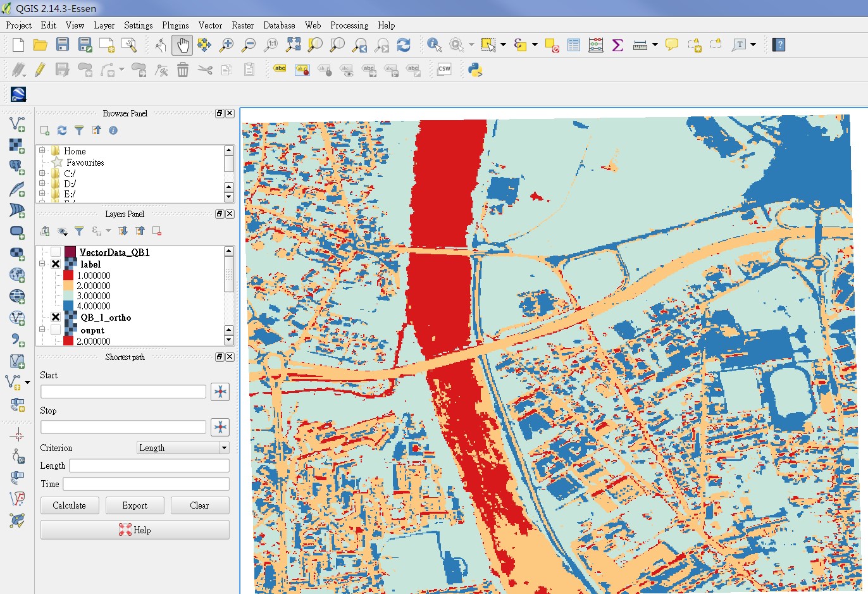868x594 pixels.
Task: Click the Export button
Action: (135, 505)
